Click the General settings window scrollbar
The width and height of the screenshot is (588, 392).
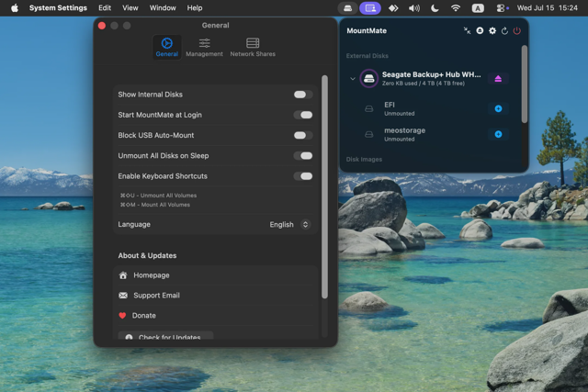(324, 186)
